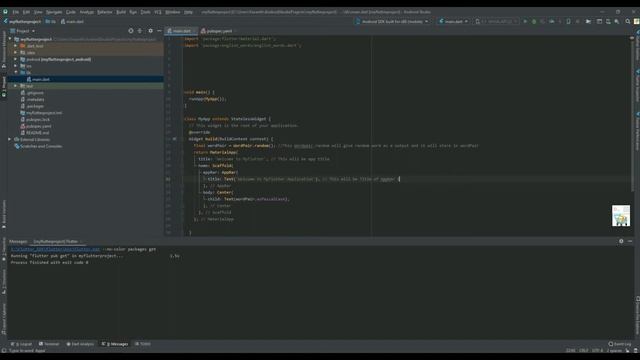
Task: Open Messages panel settings gear
Action: (x=621, y=241)
